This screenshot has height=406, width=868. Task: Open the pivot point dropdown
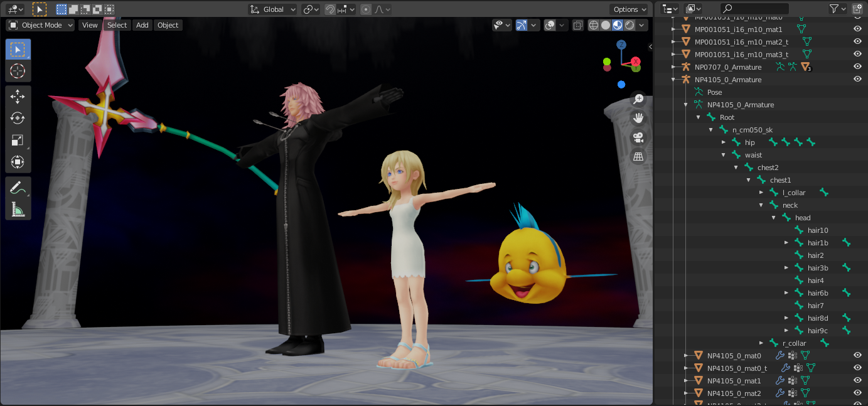coord(311,9)
